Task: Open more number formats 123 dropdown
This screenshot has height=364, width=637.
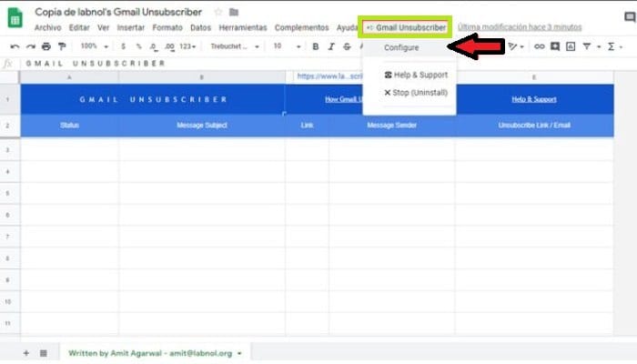Action: [187, 46]
